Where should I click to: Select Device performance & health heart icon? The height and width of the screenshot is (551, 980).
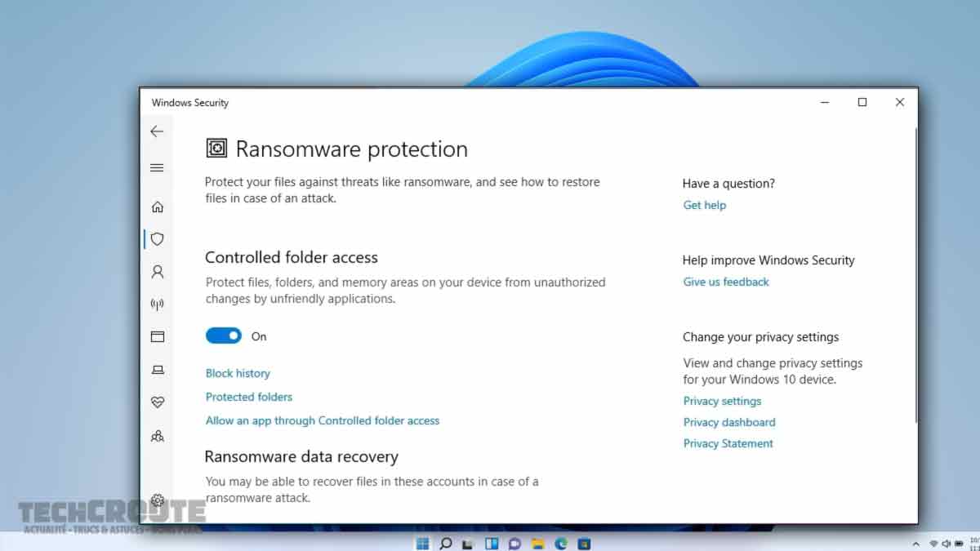[x=158, y=402]
